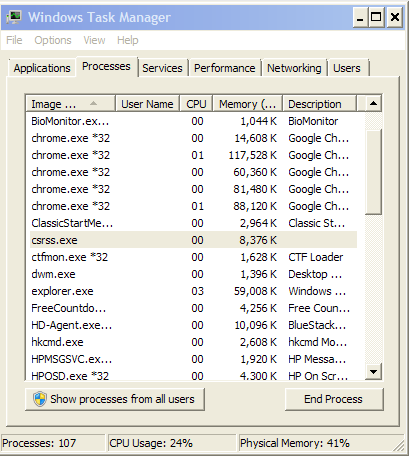Click the BlueStack... description cell

[x=317, y=325]
